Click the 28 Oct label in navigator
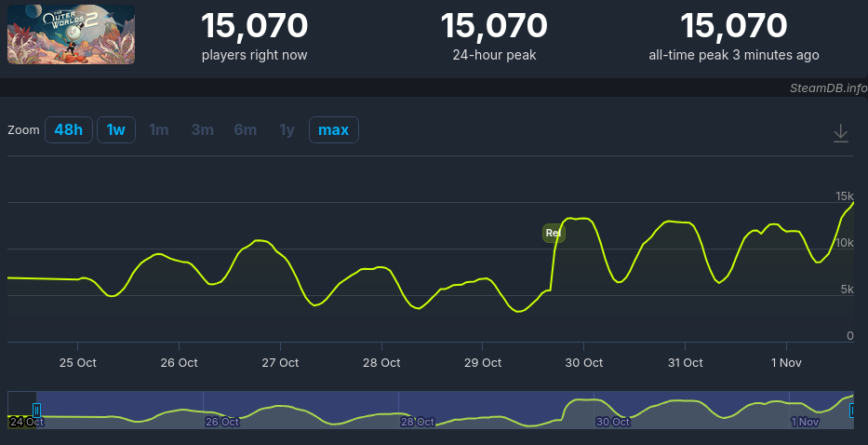This screenshot has height=445, width=868. [418, 422]
